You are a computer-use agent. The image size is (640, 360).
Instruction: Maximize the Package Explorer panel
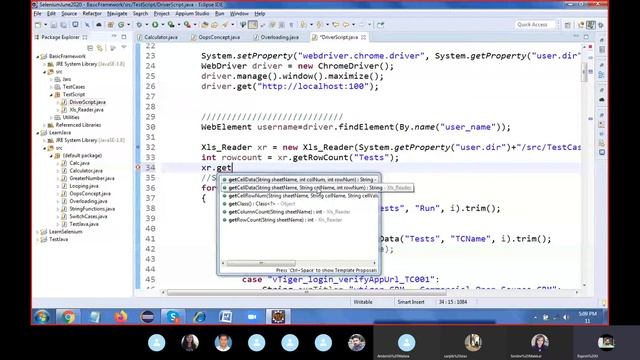[124, 37]
